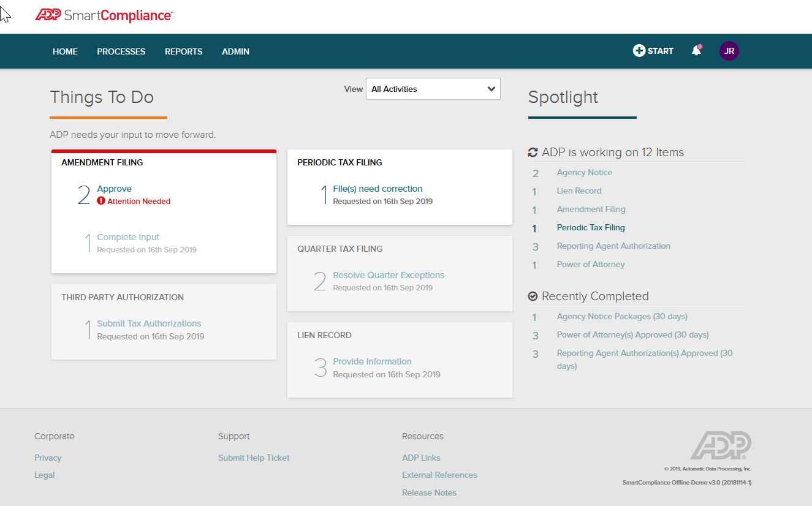Click the Privacy link
812x506 pixels.
click(48, 458)
